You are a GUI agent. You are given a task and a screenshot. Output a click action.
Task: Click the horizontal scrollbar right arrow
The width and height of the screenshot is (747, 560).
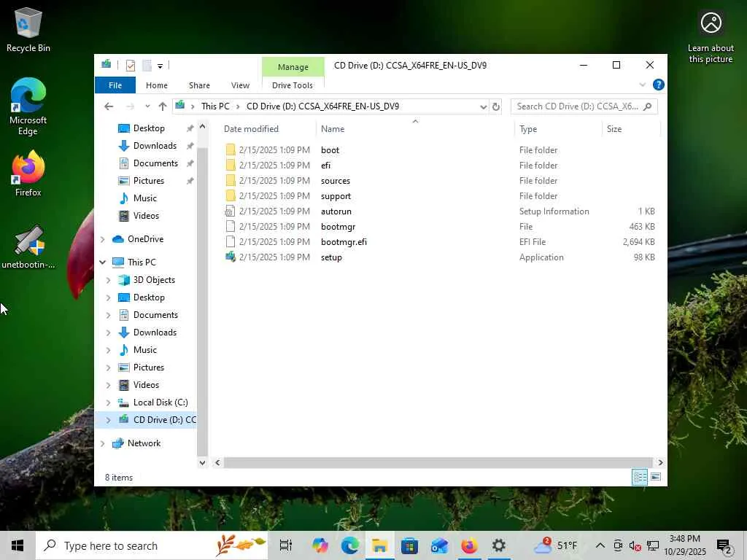[660, 462]
